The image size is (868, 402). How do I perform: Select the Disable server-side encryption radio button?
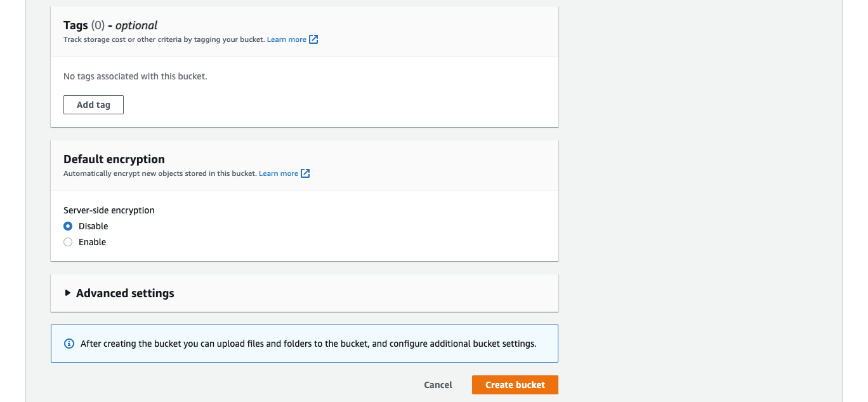tap(68, 225)
